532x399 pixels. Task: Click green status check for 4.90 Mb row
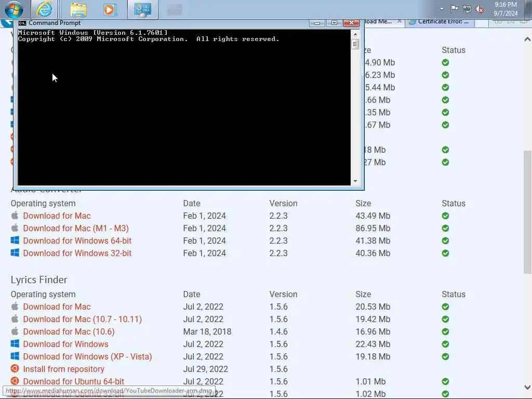click(x=445, y=63)
